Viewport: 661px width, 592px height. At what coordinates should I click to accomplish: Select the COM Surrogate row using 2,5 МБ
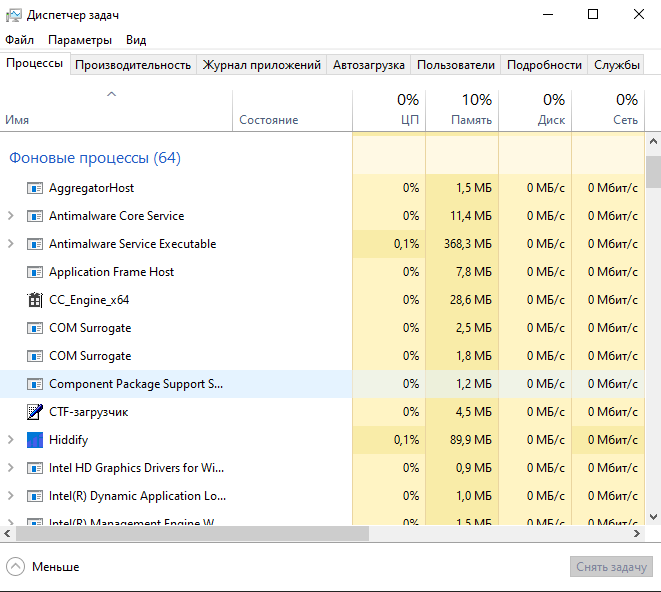[322, 328]
